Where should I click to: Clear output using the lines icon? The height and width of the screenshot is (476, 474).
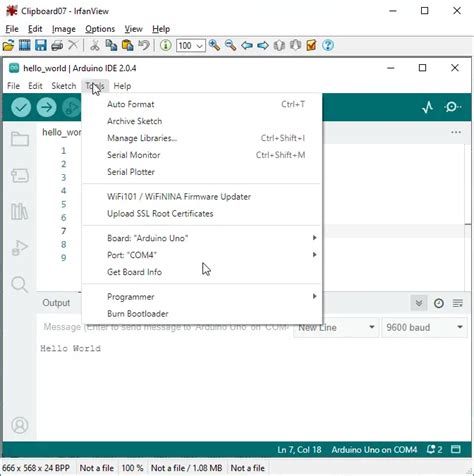click(458, 303)
